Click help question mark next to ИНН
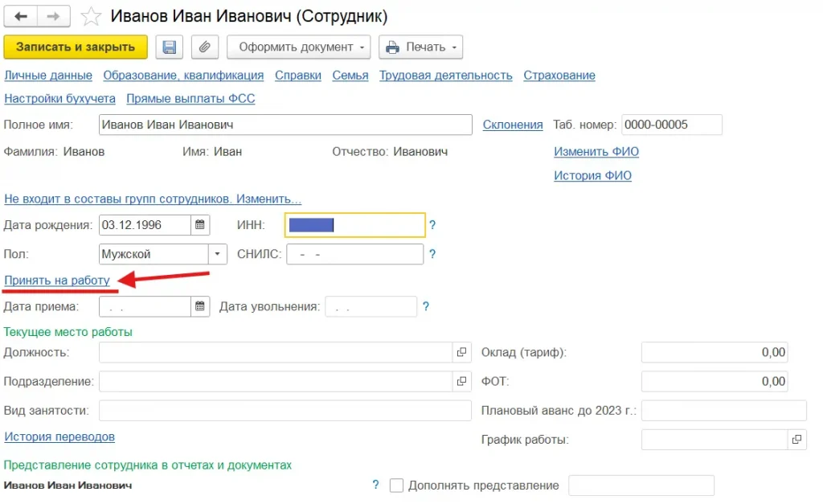The height and width of the screenshot is (504, 823). 432,226
